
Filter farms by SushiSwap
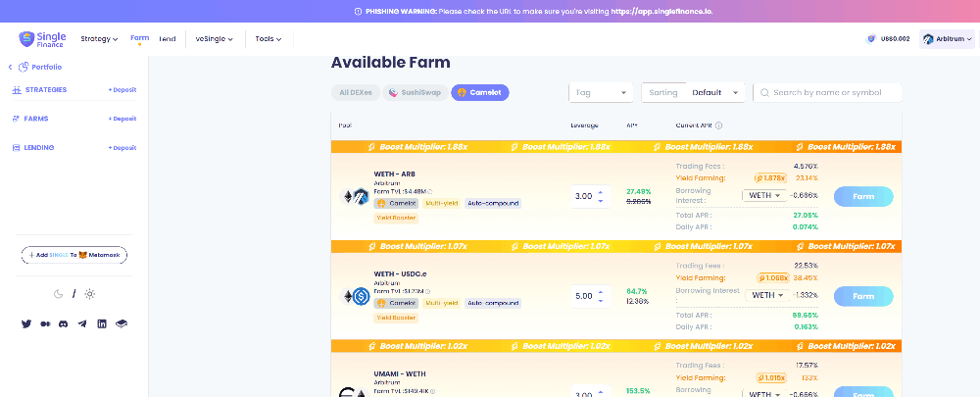tap(415, 92)
